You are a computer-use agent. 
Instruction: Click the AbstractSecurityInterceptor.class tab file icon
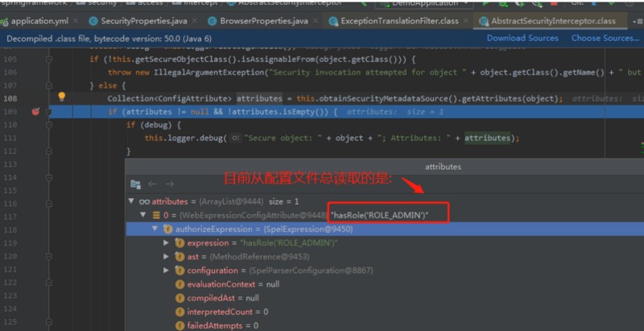pyautogui.click(x=485, y=21)
